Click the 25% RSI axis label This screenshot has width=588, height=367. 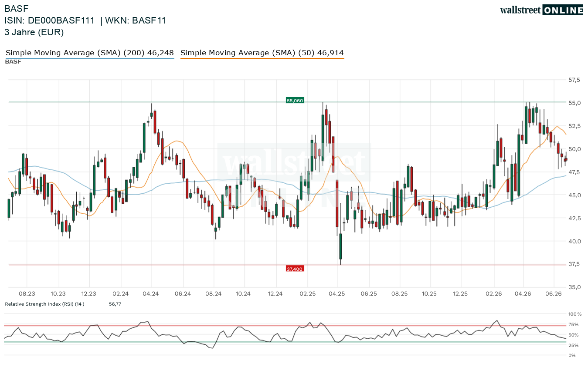[574, 345]
